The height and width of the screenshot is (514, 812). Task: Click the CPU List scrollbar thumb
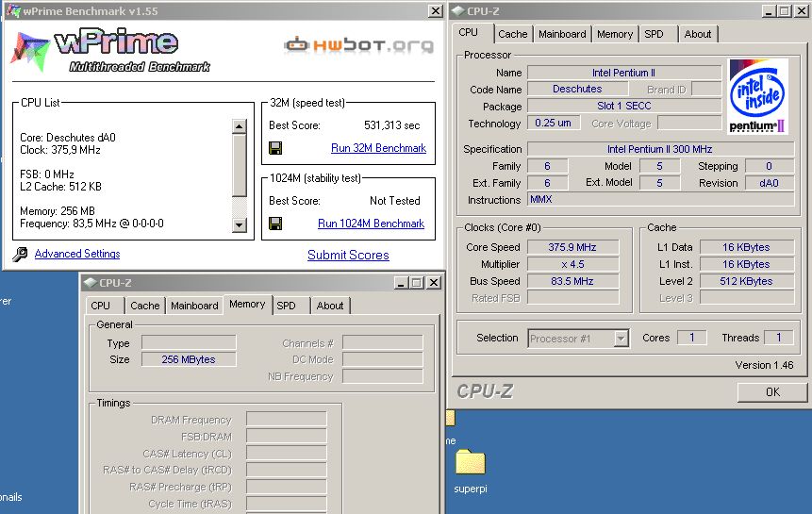(239, 165)
